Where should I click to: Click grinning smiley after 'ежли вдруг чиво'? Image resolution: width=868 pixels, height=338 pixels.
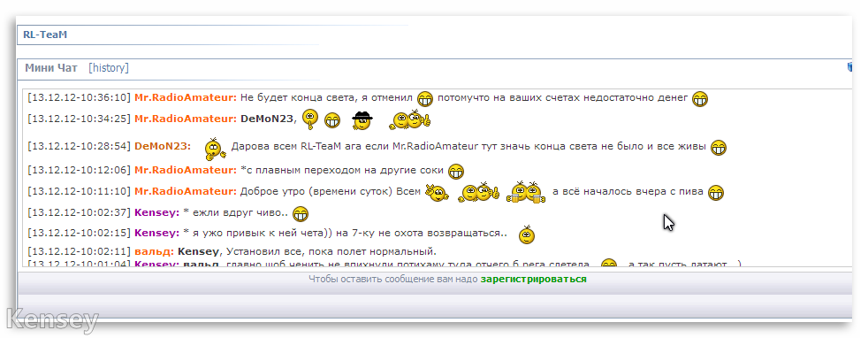coord(300,214)
